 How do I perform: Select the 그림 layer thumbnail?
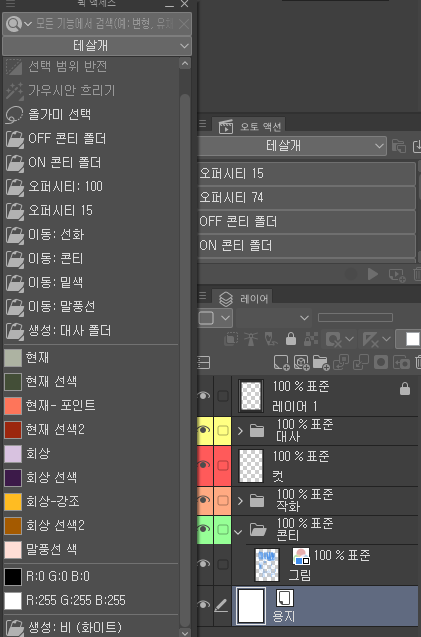(x=267, y=564)
